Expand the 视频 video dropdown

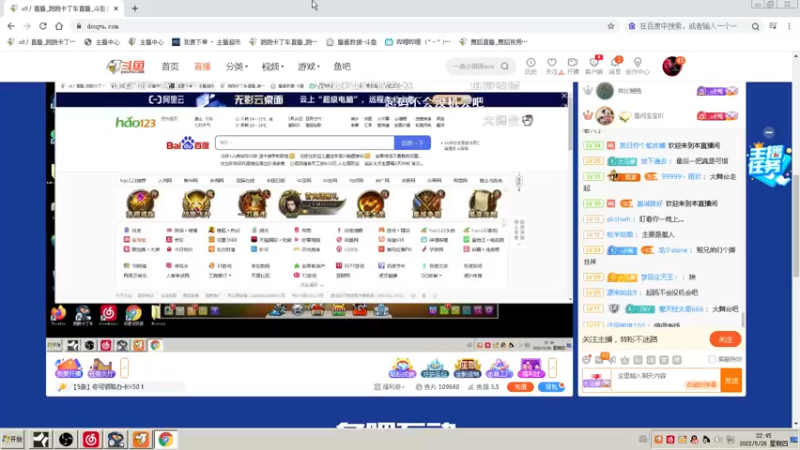(x=272, y=66)
